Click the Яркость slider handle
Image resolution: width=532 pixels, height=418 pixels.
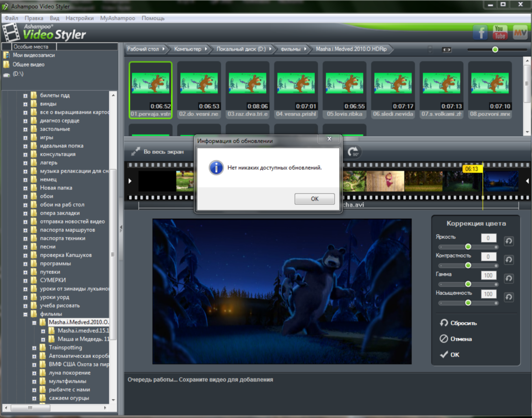tap(468, 247)
